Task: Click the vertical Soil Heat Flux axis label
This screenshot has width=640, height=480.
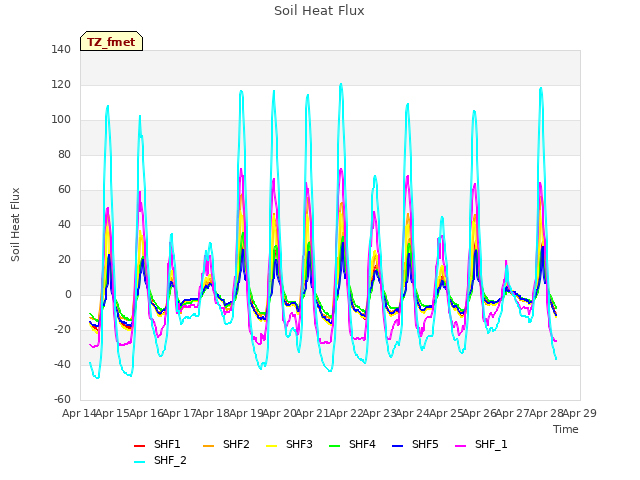Action: (x=16, y=225)
